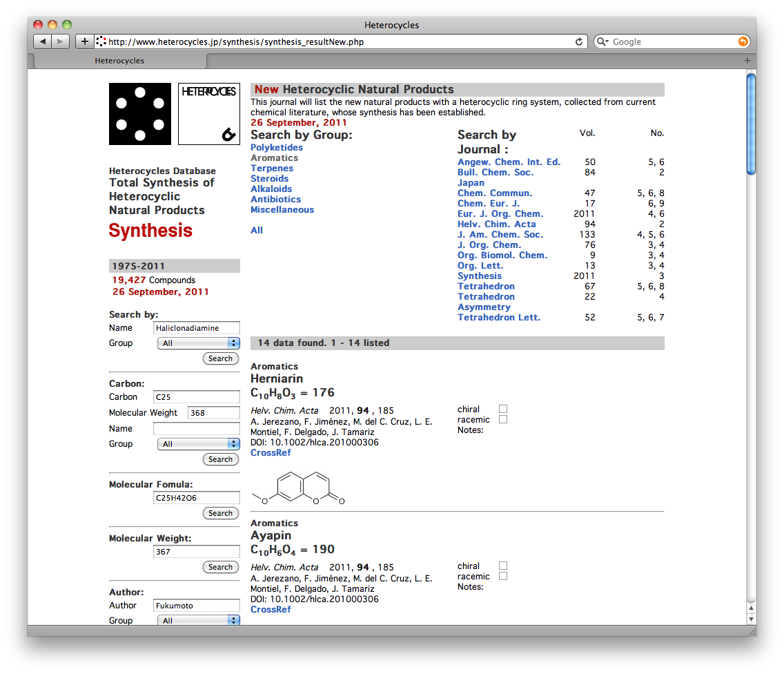
Task: Click the site favicon in address bar
Action: (101, 41)
